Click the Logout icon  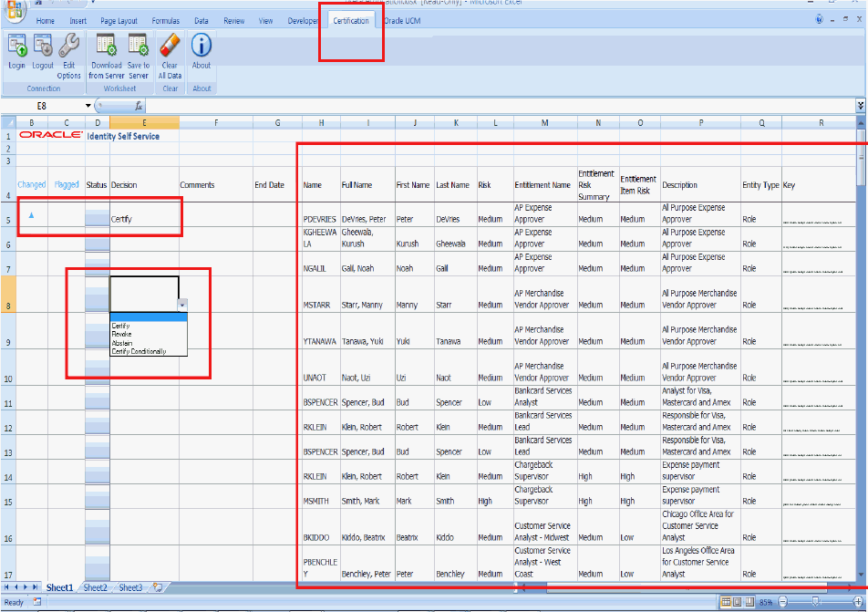[x=43, y=46]
